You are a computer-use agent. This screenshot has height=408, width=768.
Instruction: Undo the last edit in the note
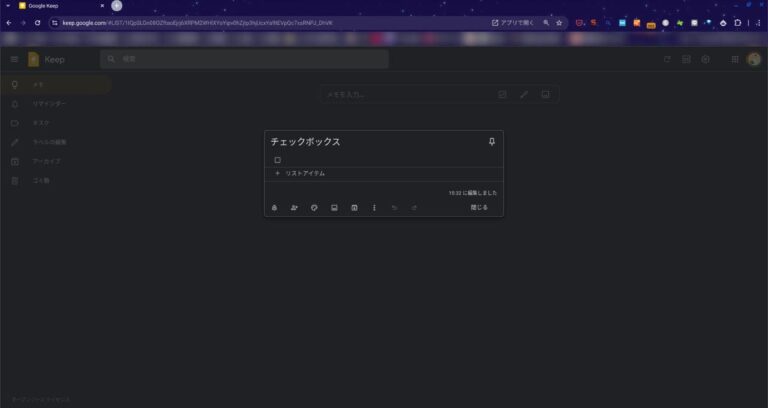[394, 208]
